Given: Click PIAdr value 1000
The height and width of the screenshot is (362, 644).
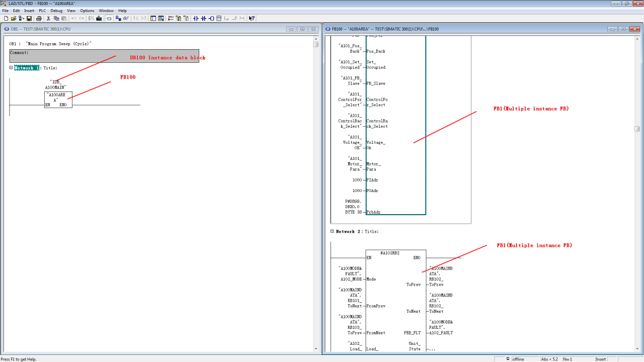Looking at the screenshot, I should 357,180.
